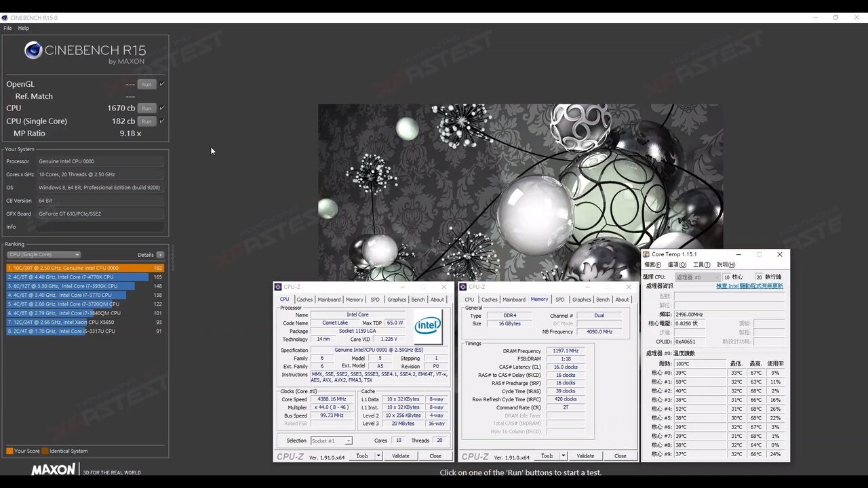Image resolution: width=868 pixels, height=488 pixels.
Task: Click the Intel driver update link
Action: 749,286
